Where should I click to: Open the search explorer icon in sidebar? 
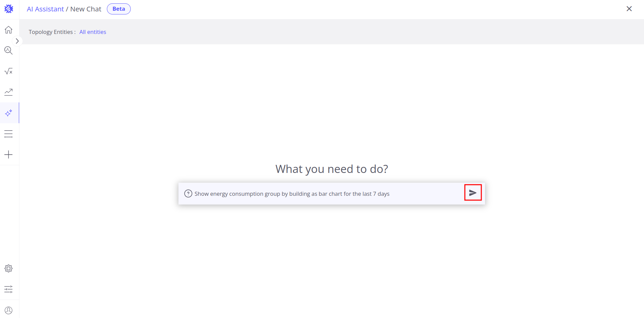tap(9, 51)
